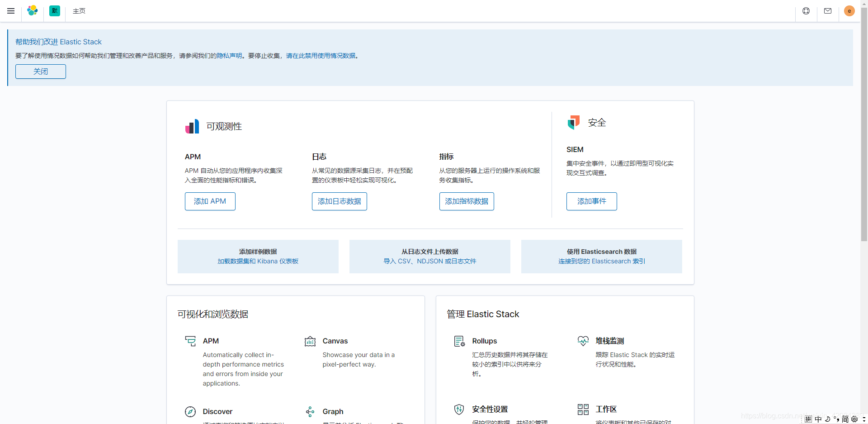
Task: Click the 添加日志数据 button
Action: pyautogui.click(x=340, y=201)
